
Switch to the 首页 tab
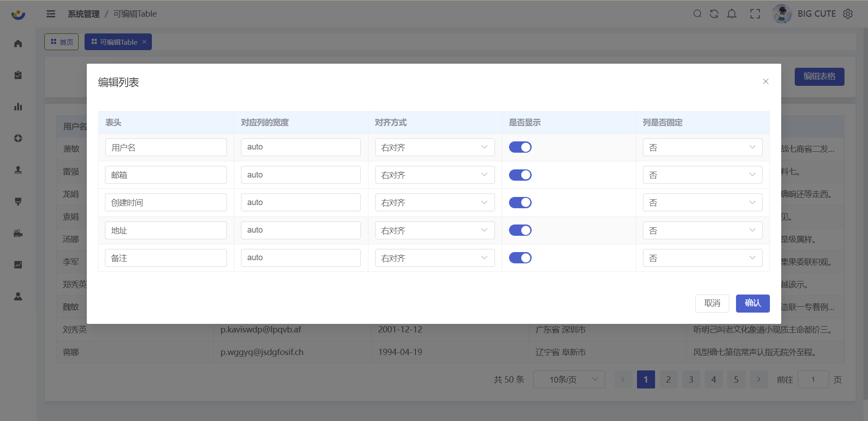[62, 42]
